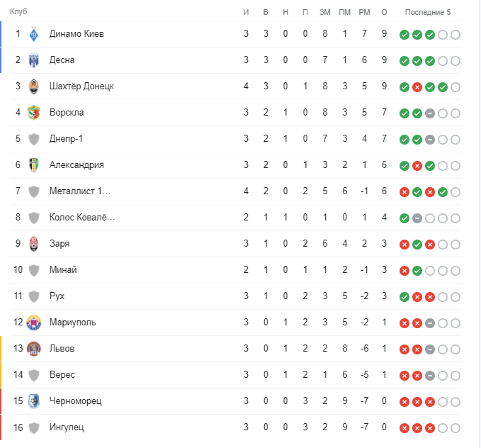481x448 pixels.
Task: Click Ворскла's gray draw indicator
Action: tap(430, 113)
